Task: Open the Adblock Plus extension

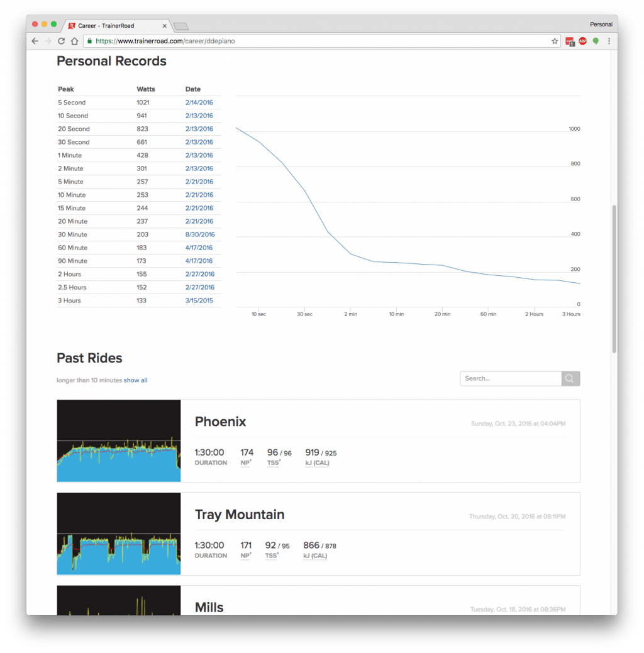Action: click(x=582, y=41)
